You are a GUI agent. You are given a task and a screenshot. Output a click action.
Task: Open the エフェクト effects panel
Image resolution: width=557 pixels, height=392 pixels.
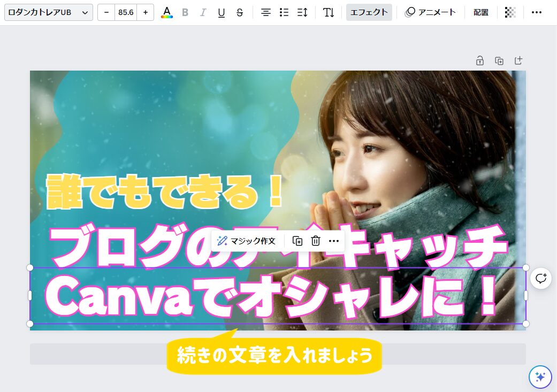pos(369,12)
